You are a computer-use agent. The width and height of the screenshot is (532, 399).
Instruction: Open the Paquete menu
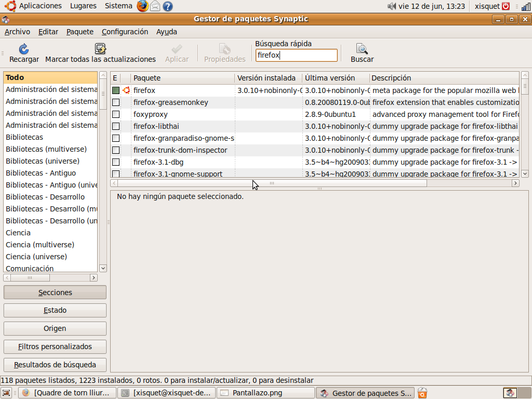[79, 32]
